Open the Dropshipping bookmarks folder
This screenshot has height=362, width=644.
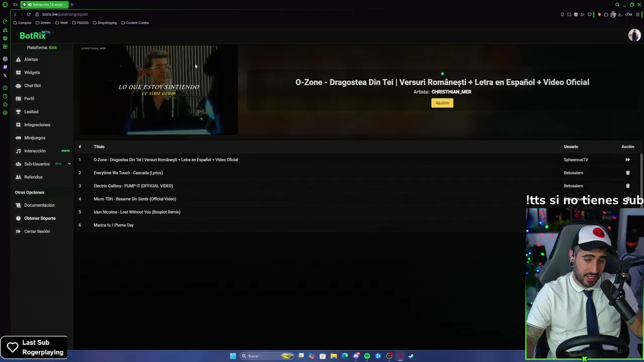click(105, 23)
